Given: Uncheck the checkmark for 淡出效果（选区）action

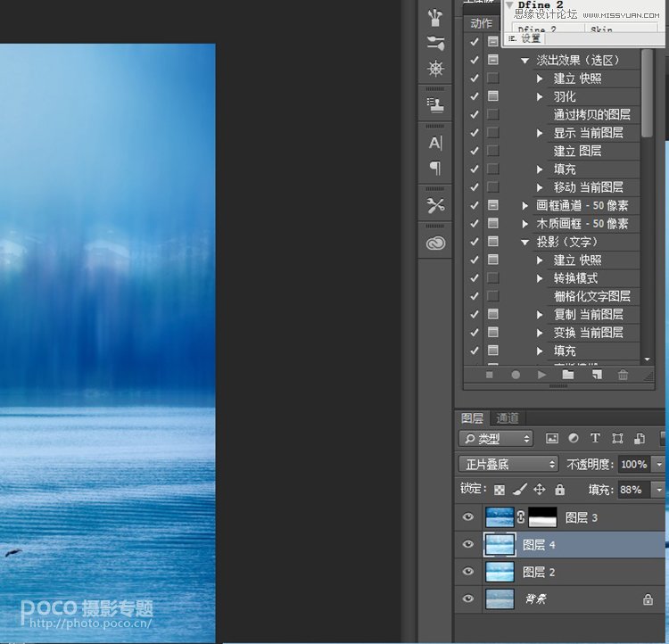Looking at the screenshot, I should [474, 60].
